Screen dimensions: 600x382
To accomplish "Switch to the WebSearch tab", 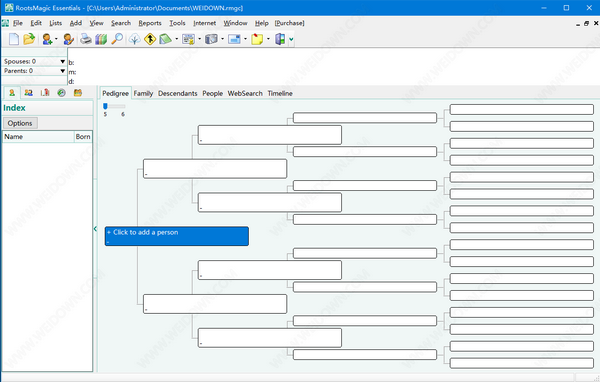I will point(245,93).
